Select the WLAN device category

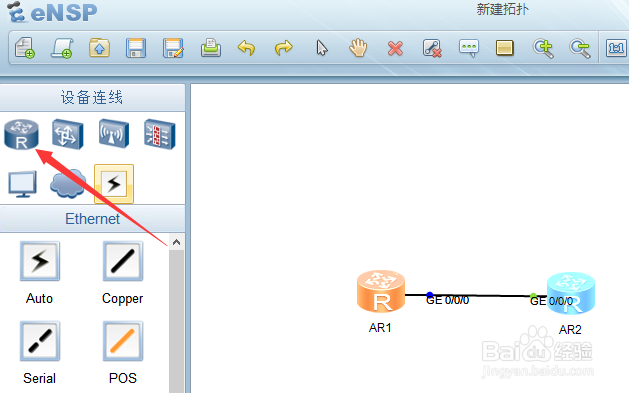point(114,134)
